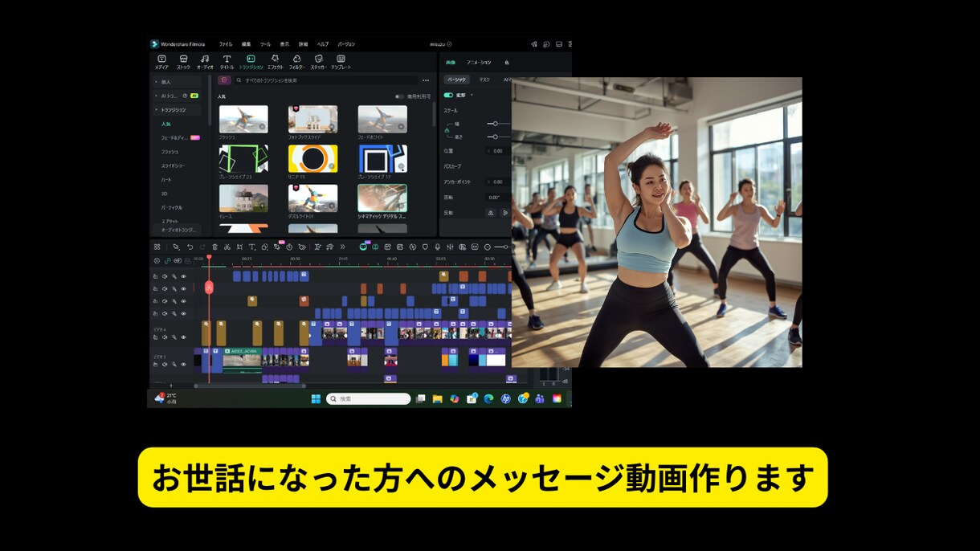
Task: Click the Windows Start button on taskbar
Action: (316, 398)
